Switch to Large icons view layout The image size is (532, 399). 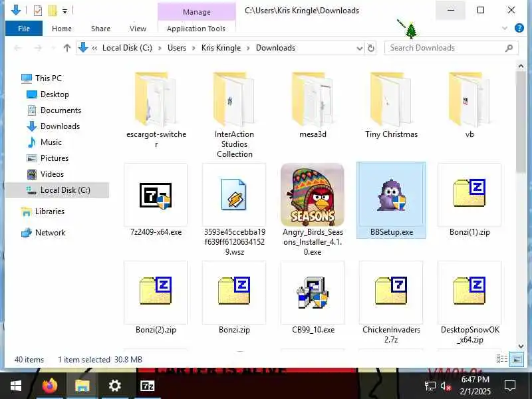point(517,359)
